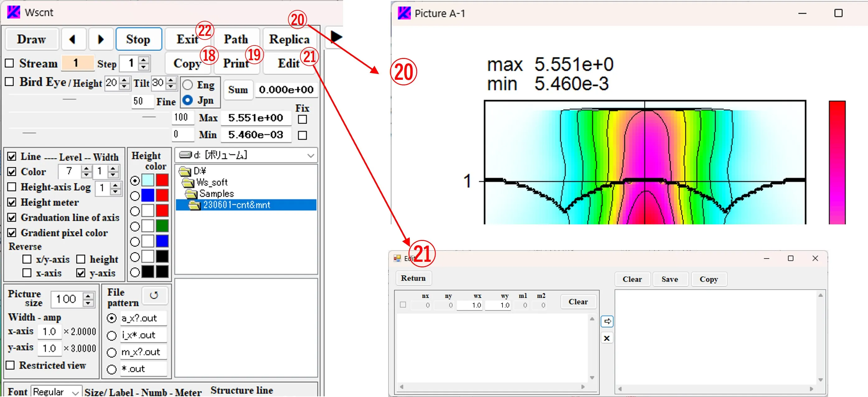The width and height of the screenshot is (868, 397).
Task: Click the Line Level spinner arrows
Action: [x=87, y=172]
